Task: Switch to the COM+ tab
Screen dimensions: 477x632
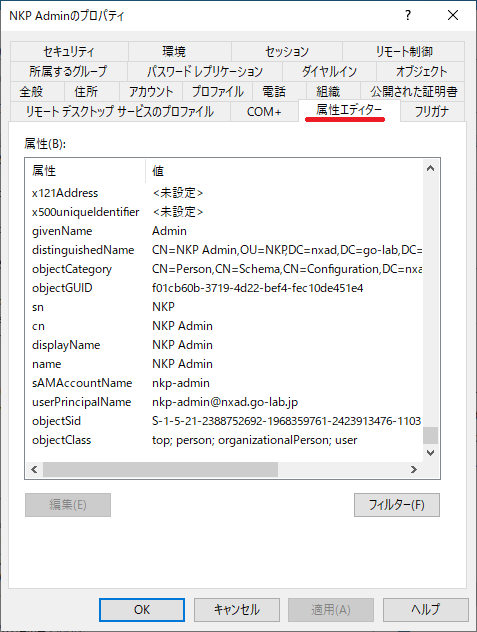Action: (x=264, y=111)
